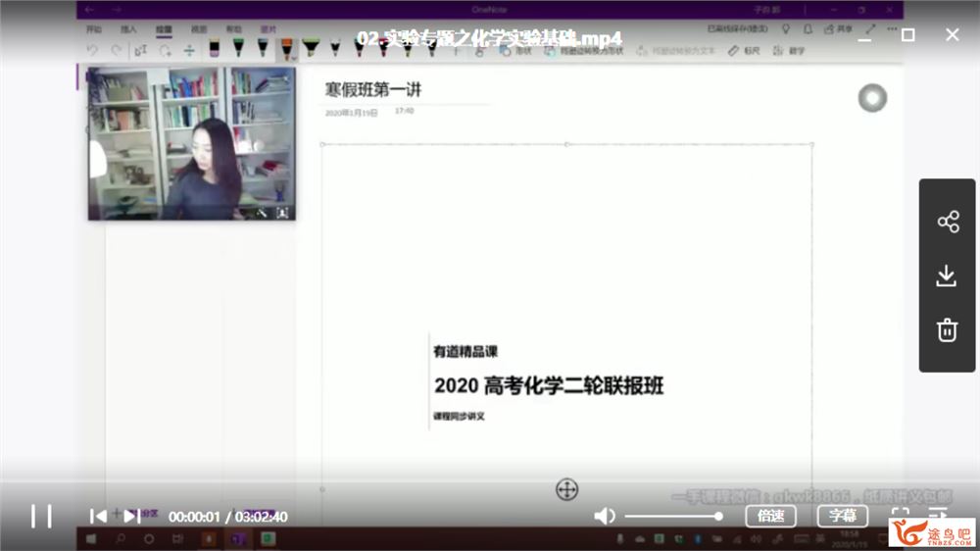Skip to the previous video

point(98,516)
